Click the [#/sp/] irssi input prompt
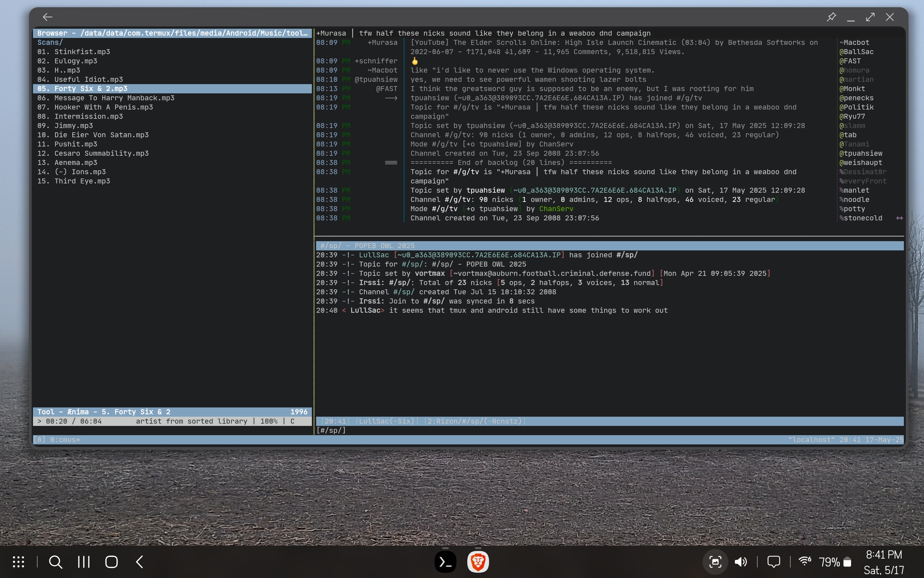The height and width of the screenshot is (578, 924). tap(331, 431)
